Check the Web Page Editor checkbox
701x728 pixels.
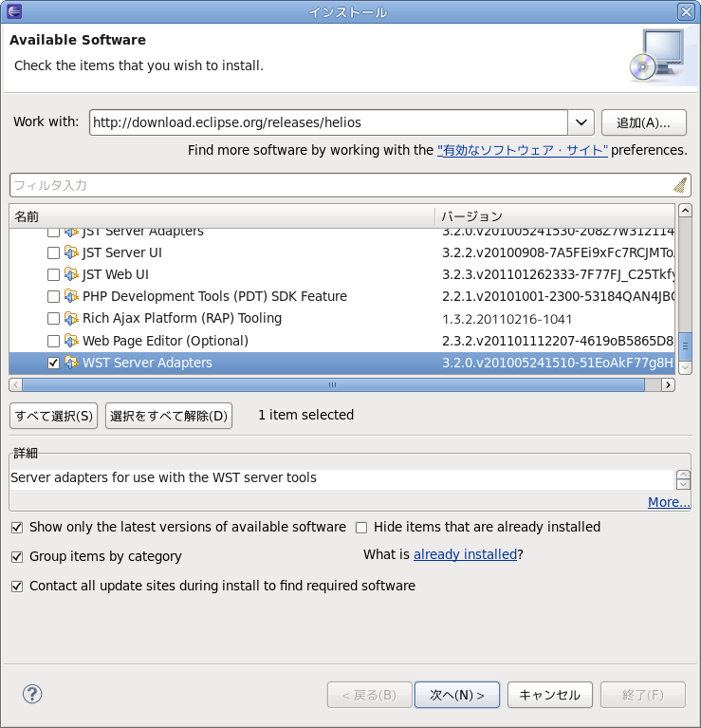(x=53, y=342)
